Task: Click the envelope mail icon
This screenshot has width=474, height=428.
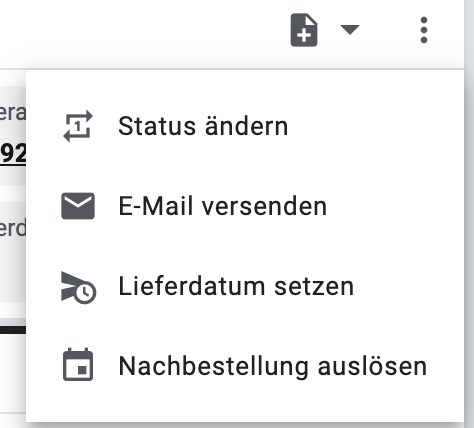Action: [78, 206]
